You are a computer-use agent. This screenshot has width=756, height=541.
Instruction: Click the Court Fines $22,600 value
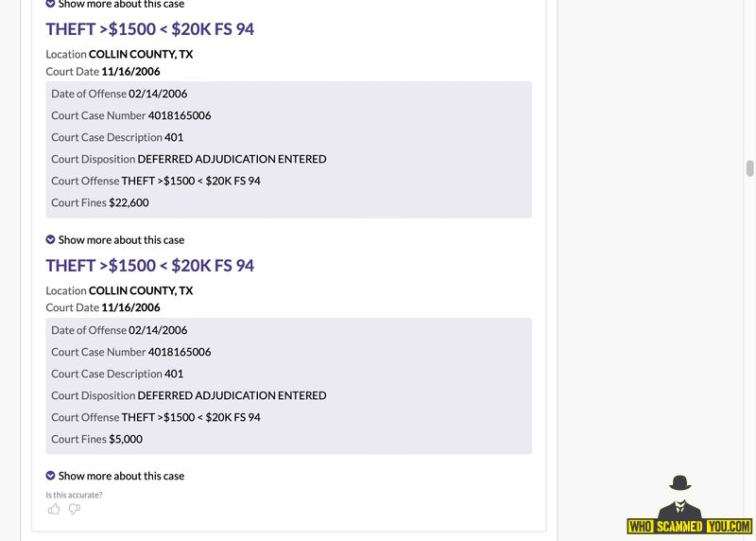(x=129, y=202)
